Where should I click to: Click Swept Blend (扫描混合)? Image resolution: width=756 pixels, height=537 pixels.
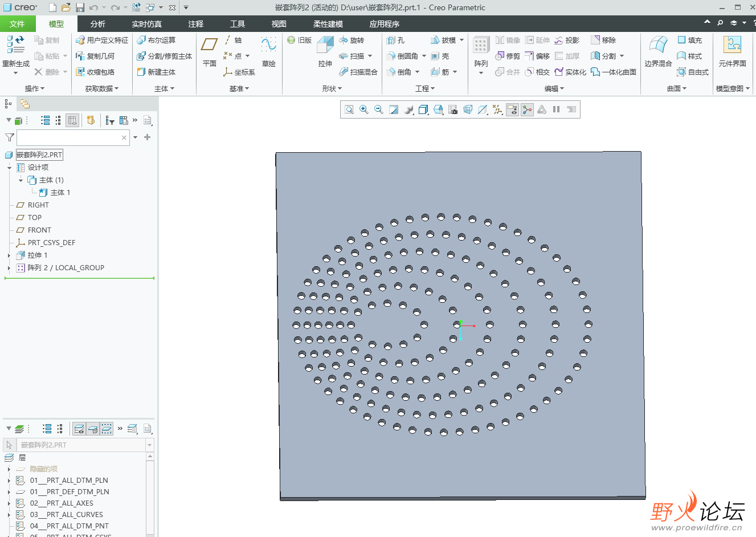click(x=358, y=72)
